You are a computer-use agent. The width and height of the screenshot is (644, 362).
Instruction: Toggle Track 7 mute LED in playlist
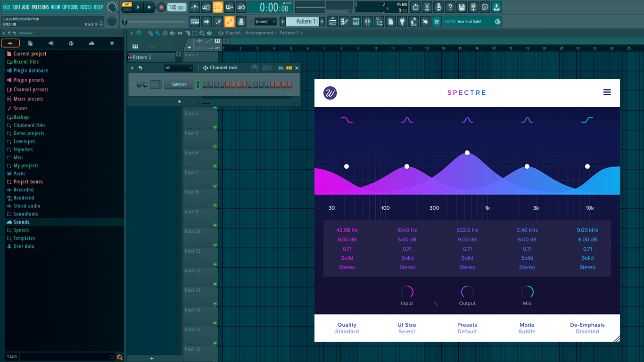pyautogui.click(x=215, y=185)
